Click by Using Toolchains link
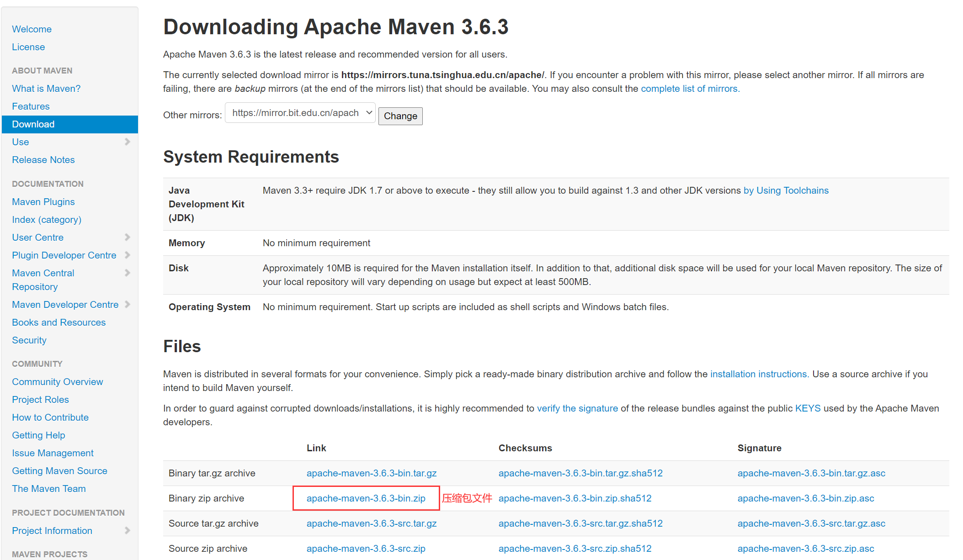The width and height of the screenshot is (963, 560). (786, 190)
